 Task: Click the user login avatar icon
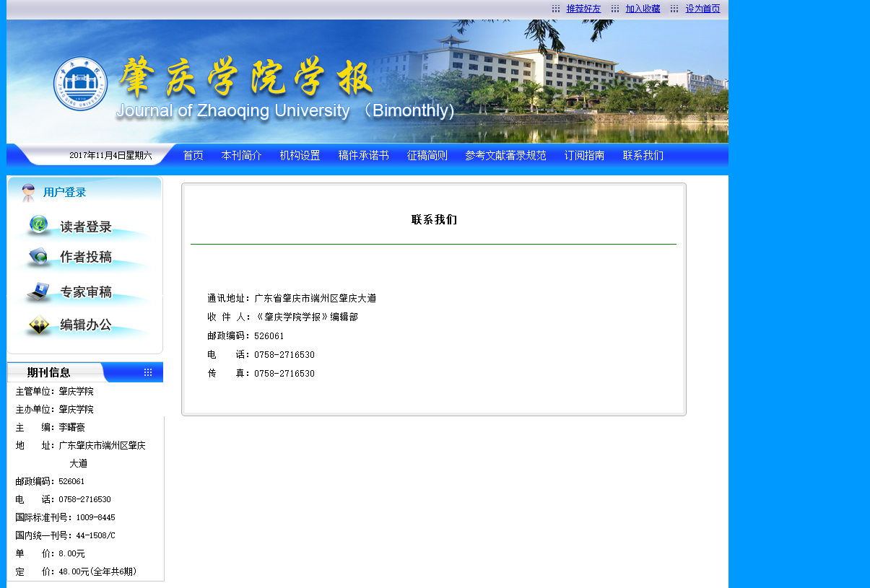[x=28, y=193]
